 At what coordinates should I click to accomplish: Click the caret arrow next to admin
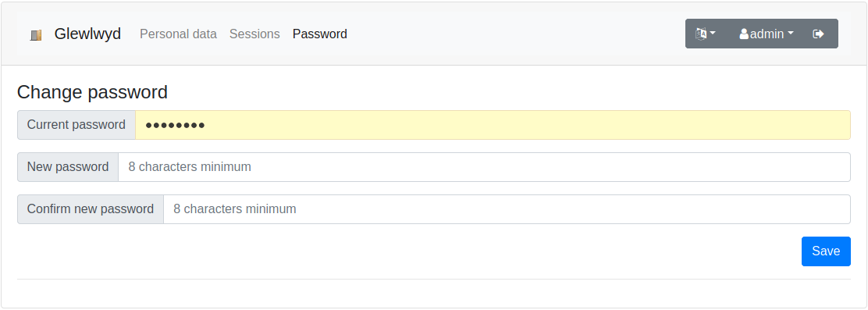[791, 34]
